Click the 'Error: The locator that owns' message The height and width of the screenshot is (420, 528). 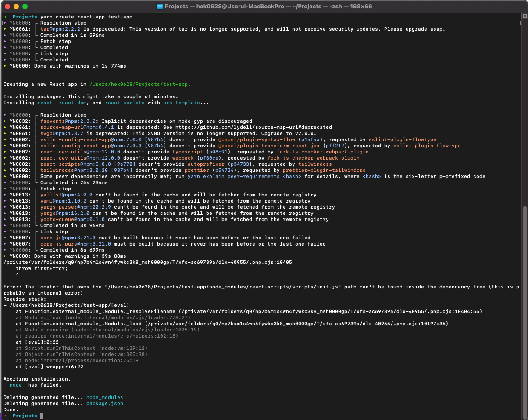tap(261, 290)
